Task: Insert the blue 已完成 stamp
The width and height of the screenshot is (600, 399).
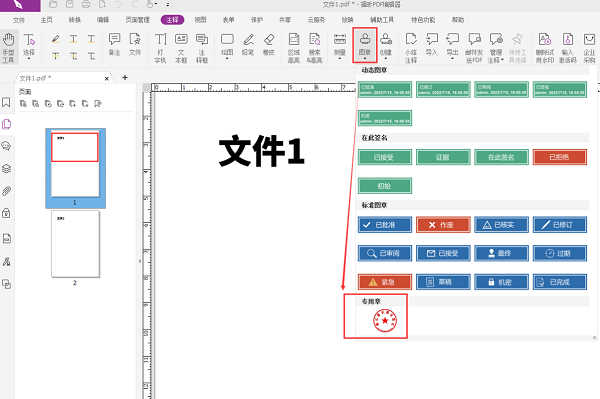Action: (x=560, y=282)
